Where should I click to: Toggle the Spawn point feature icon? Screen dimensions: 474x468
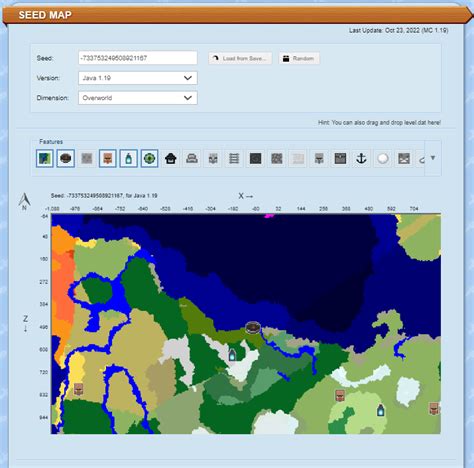(66, 158)
